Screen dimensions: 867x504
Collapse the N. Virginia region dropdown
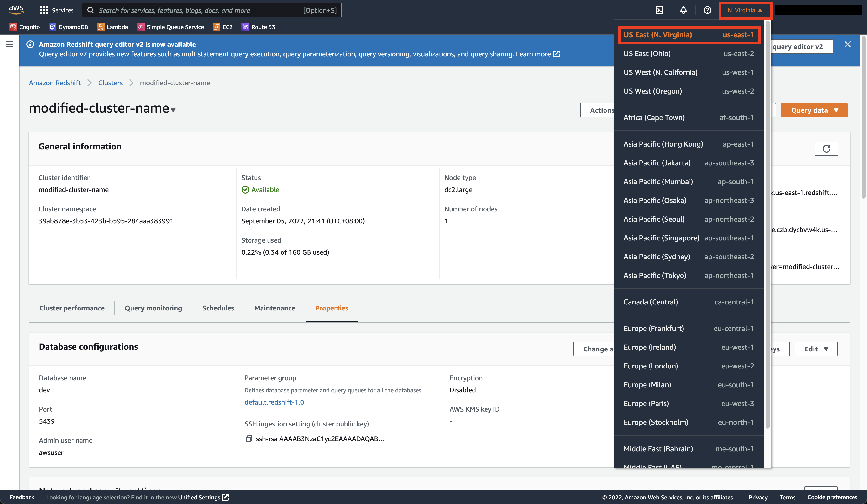coord(745,10)
